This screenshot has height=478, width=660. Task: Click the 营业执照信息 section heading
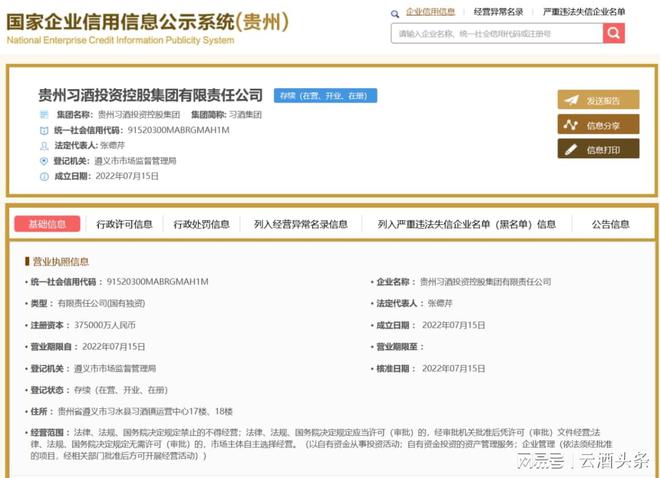pos(61,262)
